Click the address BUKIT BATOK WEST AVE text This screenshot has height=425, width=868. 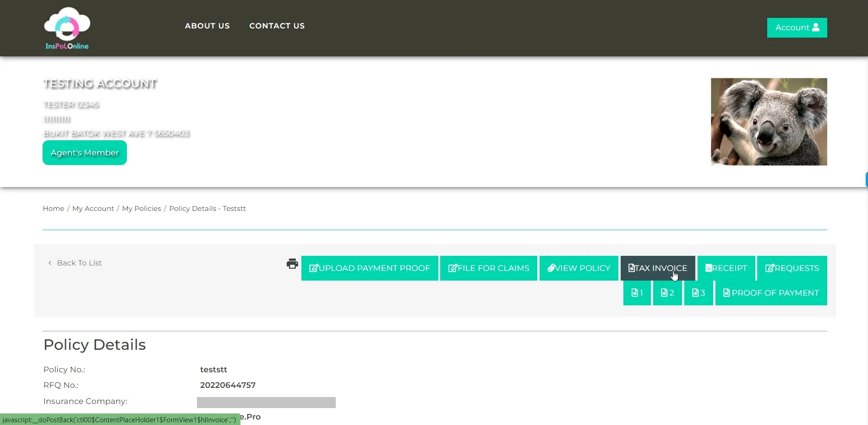(116, 133)
